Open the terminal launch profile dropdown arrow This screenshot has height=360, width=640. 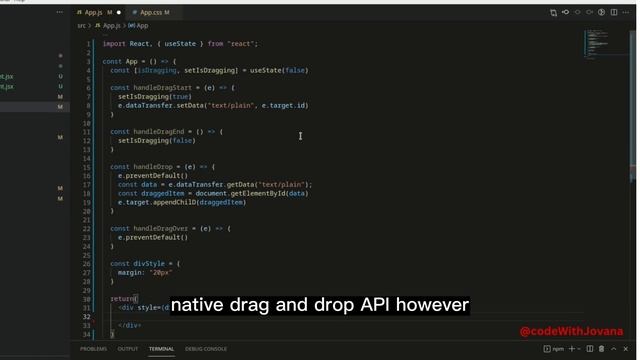coord(579,349)
